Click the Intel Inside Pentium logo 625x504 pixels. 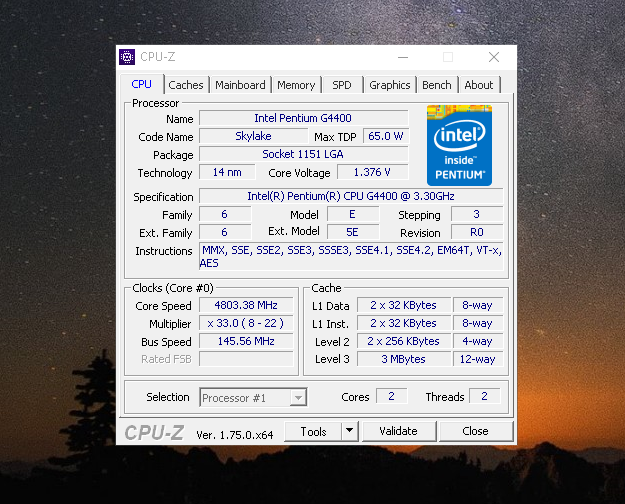(459, 145)
